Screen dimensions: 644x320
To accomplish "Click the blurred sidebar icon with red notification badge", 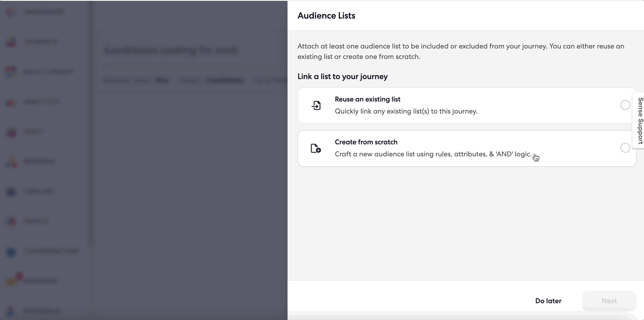I will 12,280.
